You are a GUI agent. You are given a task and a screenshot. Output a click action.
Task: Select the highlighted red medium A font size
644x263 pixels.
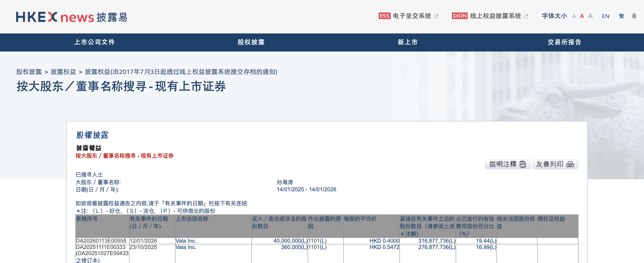point(582,16)
